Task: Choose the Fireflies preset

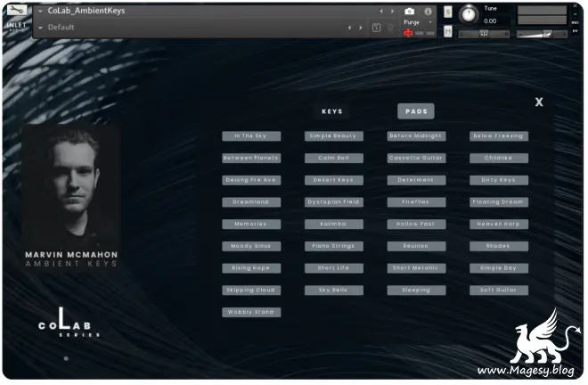Action: 416,202
